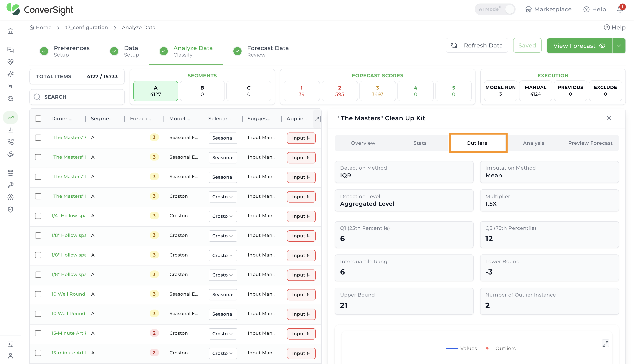Open the notifications bell
The image size is (634, 364).
[x=620, y=9]
